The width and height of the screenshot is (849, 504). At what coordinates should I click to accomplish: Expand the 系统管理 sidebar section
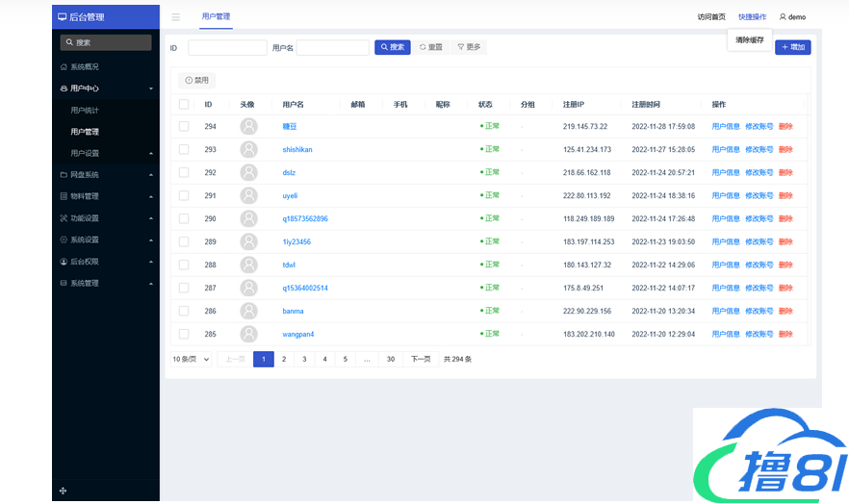click(106, 284)
